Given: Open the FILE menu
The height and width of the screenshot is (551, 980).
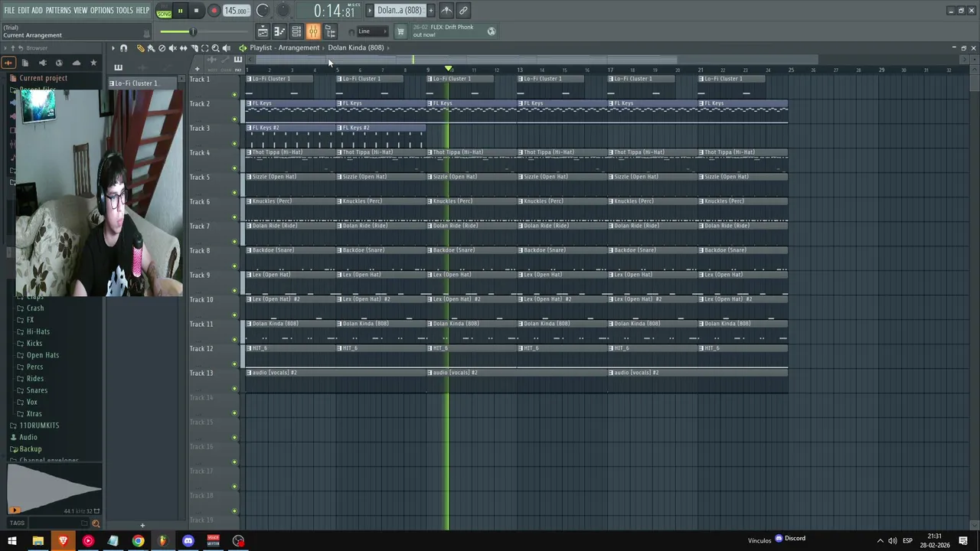Looking at the screenshot, I should 9,11.
